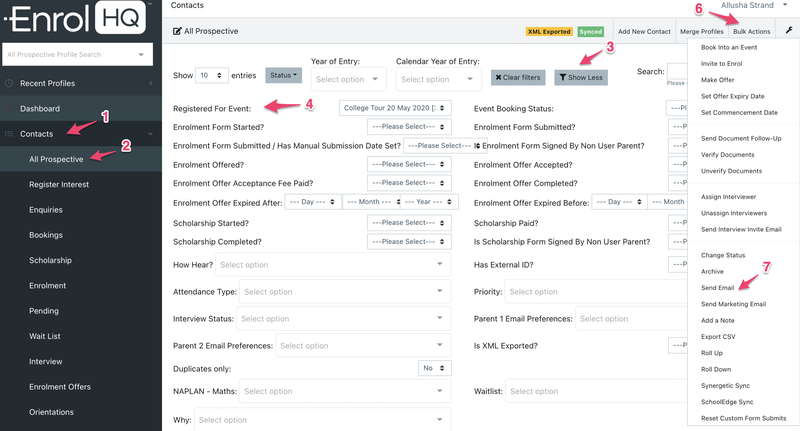Click the edit icon beside All Prospective
The image size is (800, 431).
178,31
